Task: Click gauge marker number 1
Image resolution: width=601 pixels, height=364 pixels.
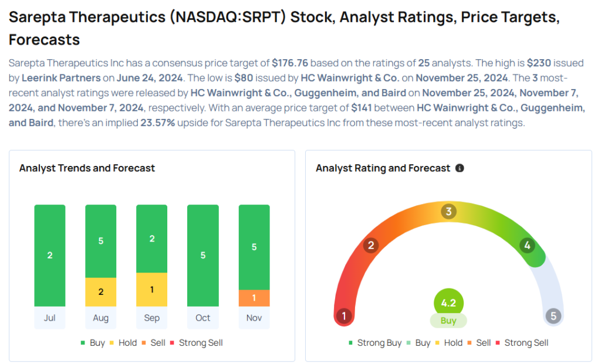Action: click(343, 317)
